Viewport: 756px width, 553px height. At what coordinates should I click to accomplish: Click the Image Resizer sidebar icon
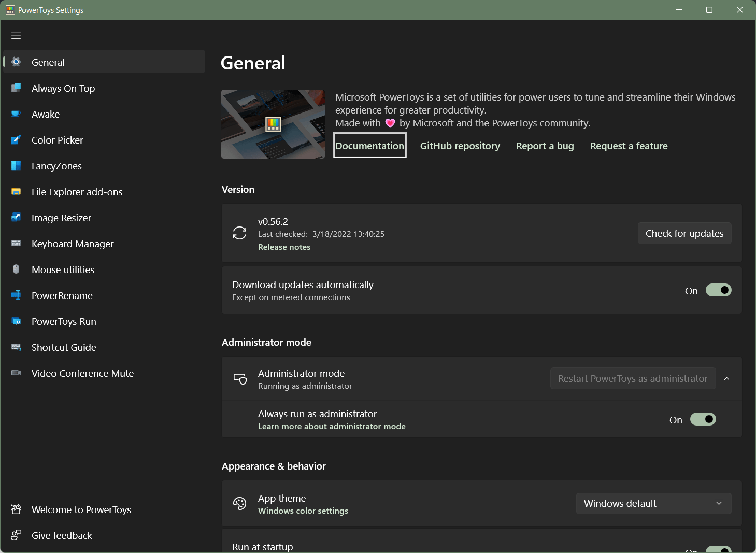click(16, 218)
